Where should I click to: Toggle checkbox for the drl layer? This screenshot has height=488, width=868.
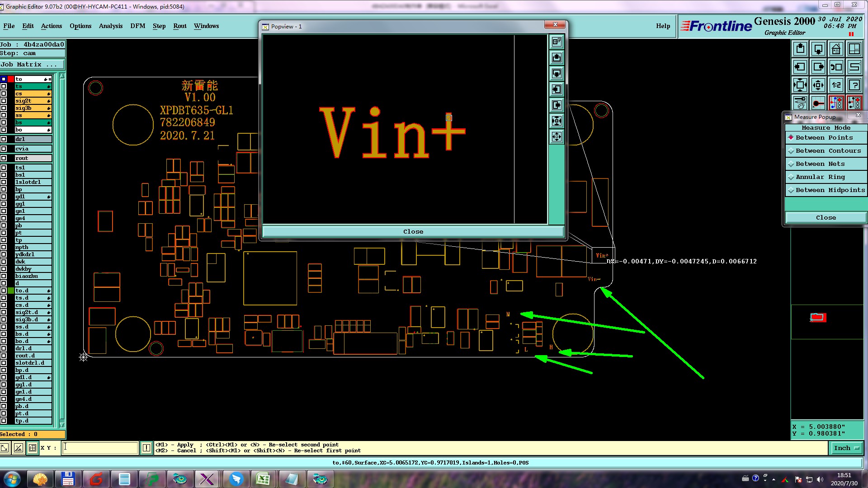pyautogui.click(x=4, y=139)
